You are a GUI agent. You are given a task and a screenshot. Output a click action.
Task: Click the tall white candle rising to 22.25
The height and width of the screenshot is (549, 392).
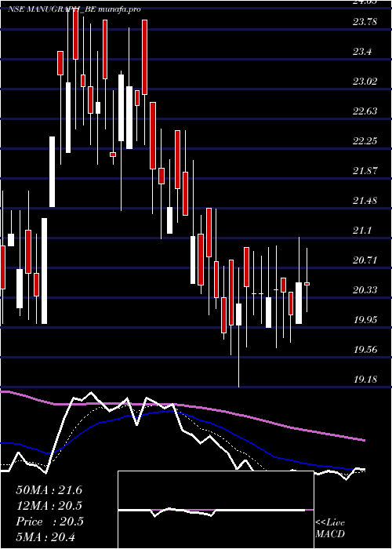(x=52, y=172)
